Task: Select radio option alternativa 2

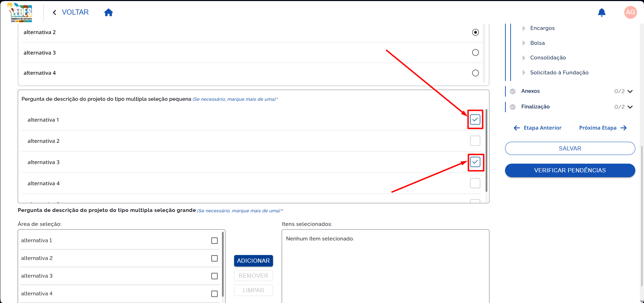Action: click(x=476, y=32)
